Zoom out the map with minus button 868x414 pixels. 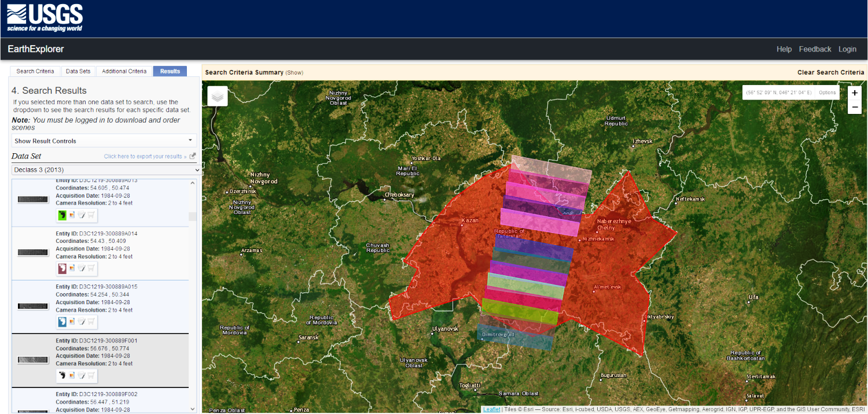(855, 107)
